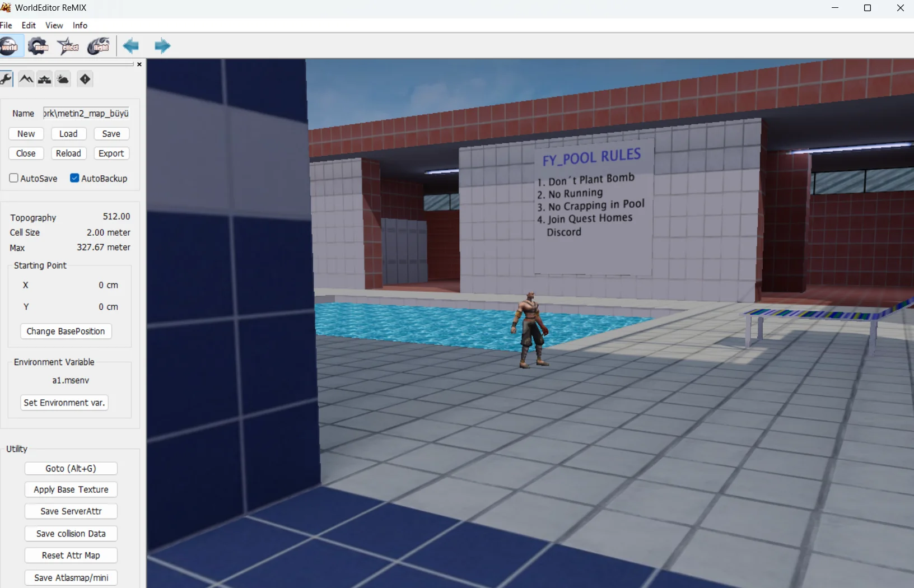Click the New map button
This screenshot has height=588, width=914.
tap(26, 134)
